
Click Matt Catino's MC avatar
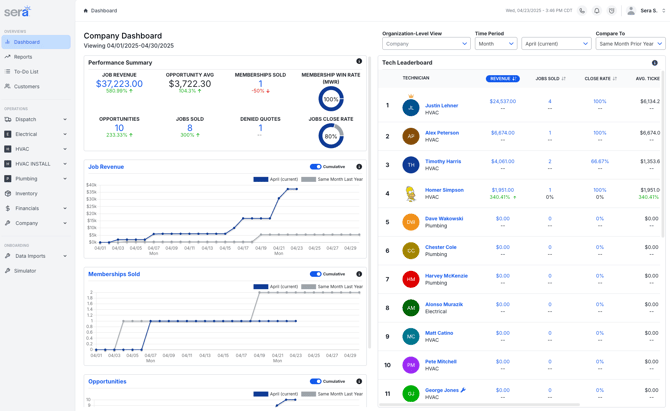pos(411,337)
